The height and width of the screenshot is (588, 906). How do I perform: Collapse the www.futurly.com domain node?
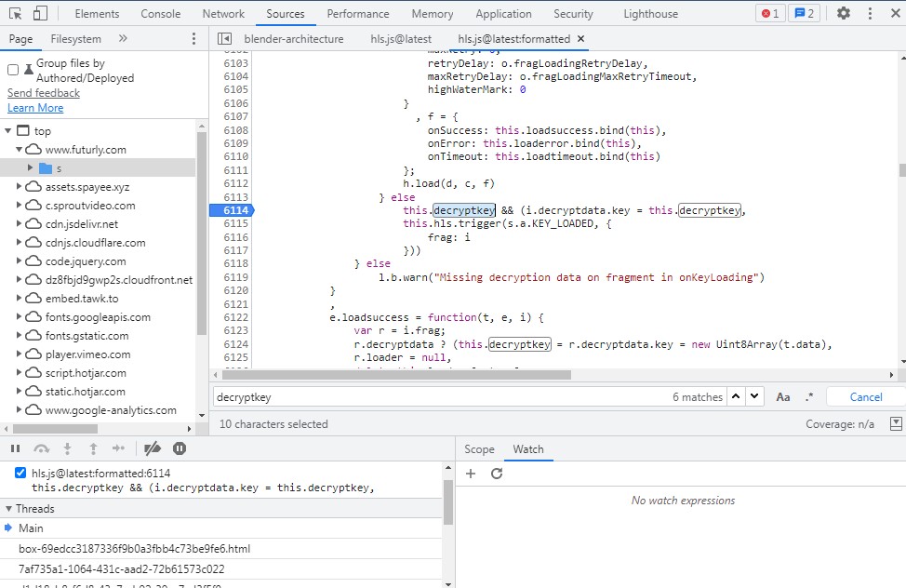tap(20, 150)
